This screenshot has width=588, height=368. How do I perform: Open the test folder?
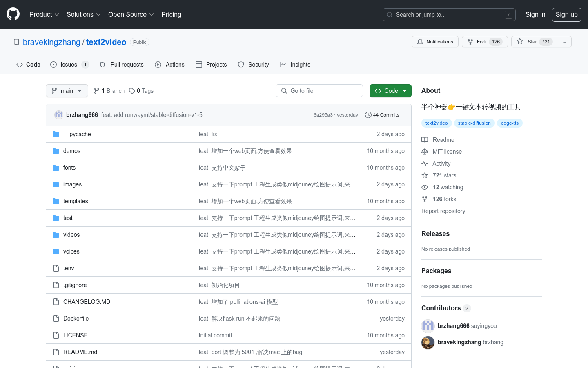pyautogui.click(x=68, y=218)
